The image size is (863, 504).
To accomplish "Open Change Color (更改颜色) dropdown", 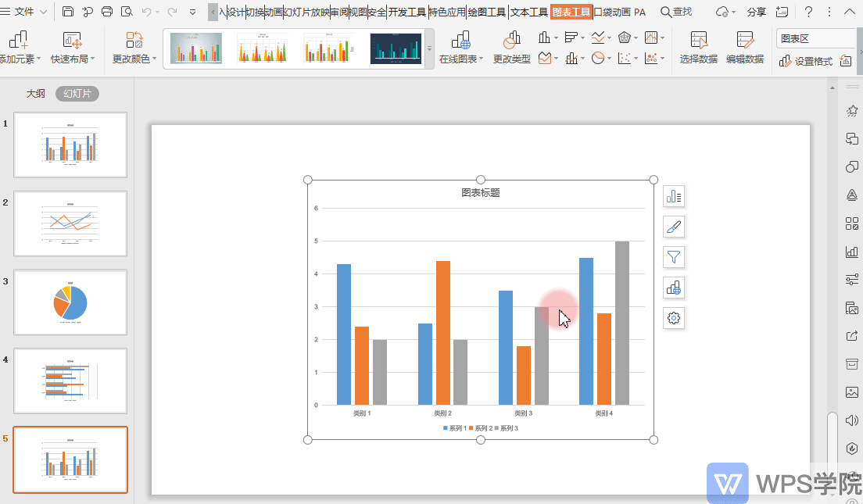I will 134,48.
